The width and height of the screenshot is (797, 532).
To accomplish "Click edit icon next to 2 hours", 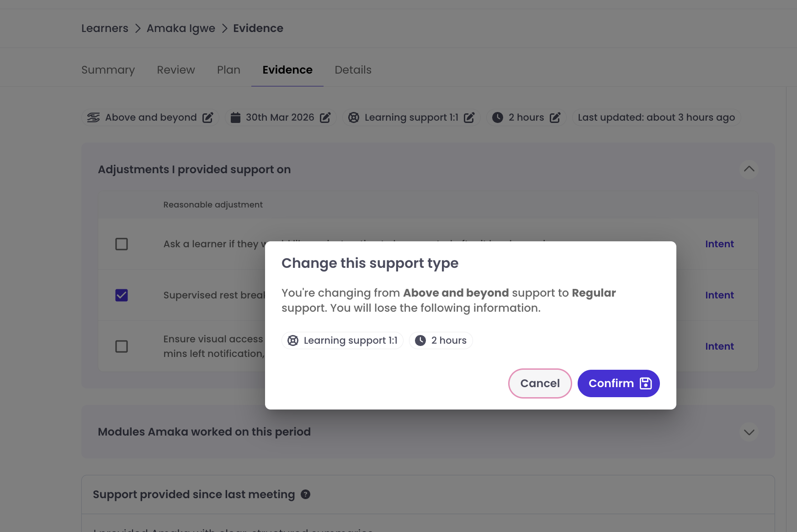I will coord(555,117).
